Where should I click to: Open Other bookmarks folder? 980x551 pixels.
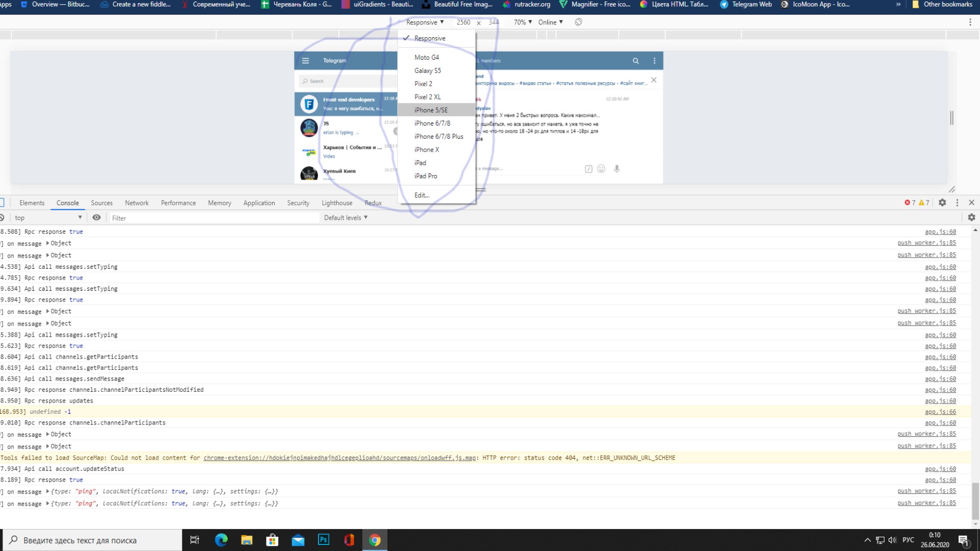tap(942, 4)
